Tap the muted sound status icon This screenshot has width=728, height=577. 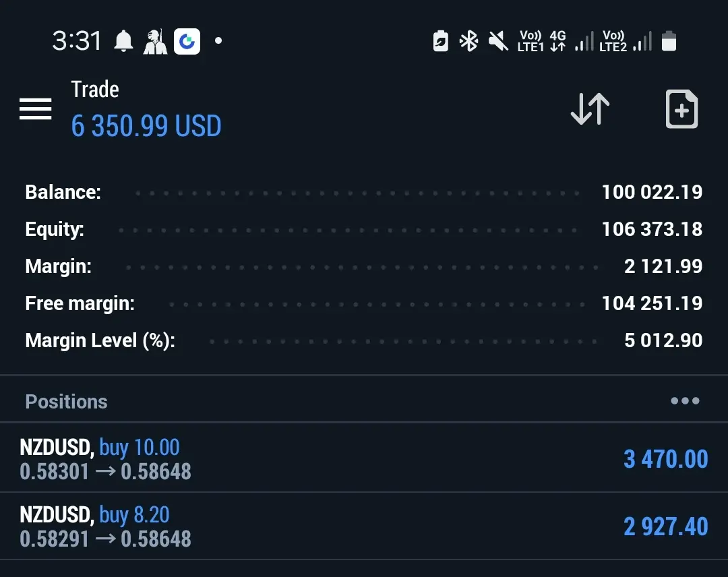click(x=498, y=41)
